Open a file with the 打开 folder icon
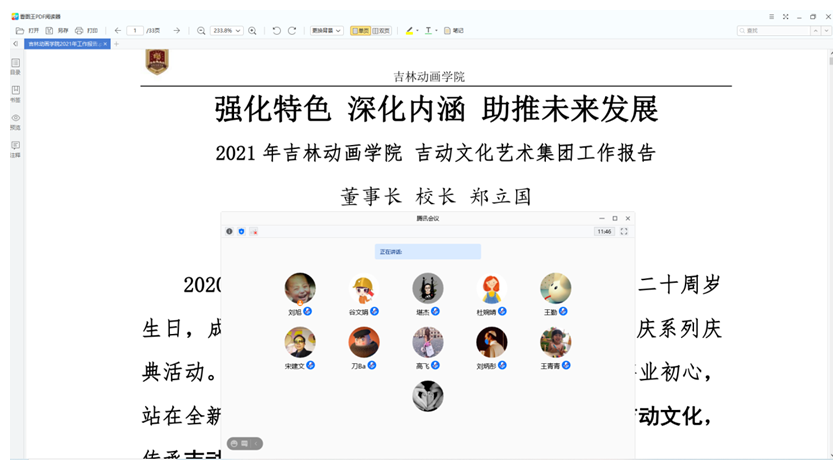The width and height of the screenshot is (836, 460). point(20,31)
